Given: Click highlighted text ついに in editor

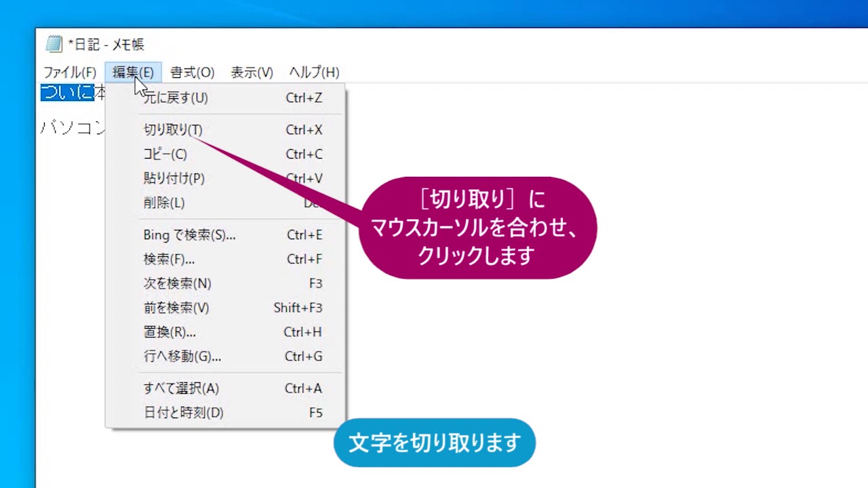Looking at the screenshot, I should pos(67,93).
